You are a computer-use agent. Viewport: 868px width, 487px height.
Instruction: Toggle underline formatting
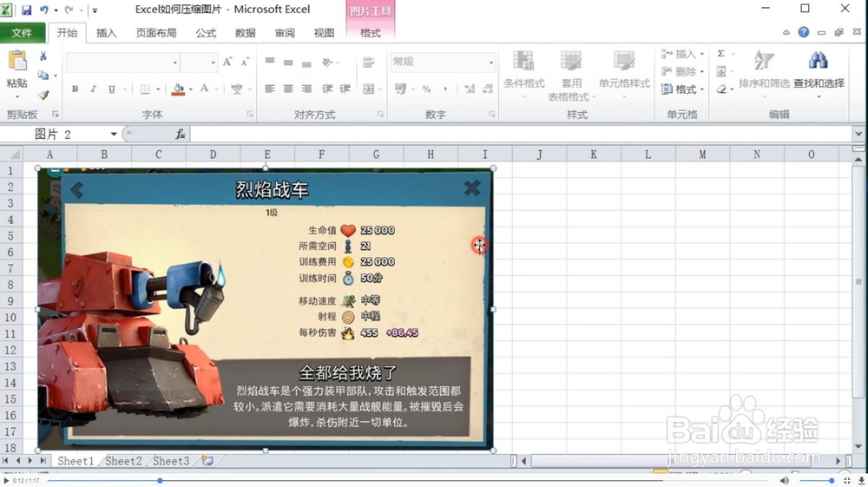[x=112, y=89]
